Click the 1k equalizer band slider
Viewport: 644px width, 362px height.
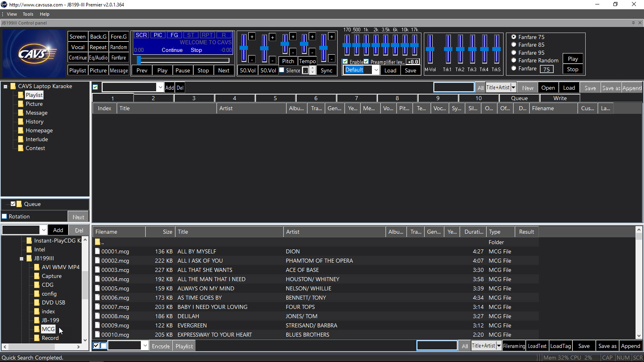tap(366, 45)
